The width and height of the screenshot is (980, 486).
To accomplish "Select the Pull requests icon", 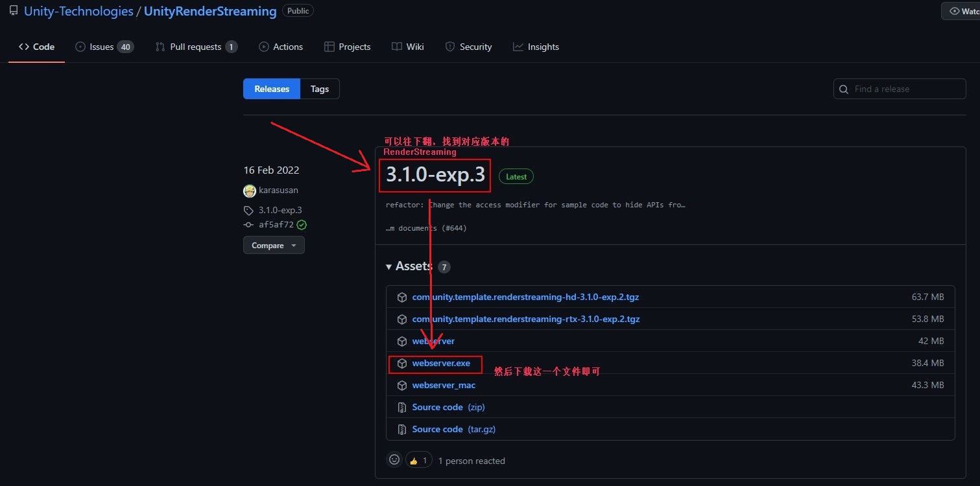I will (x=159, y=46).
